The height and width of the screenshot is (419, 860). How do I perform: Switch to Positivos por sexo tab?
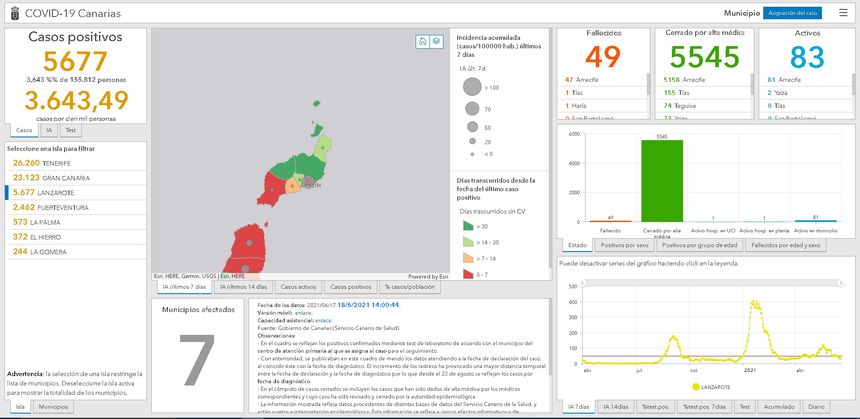pos(625,245)
